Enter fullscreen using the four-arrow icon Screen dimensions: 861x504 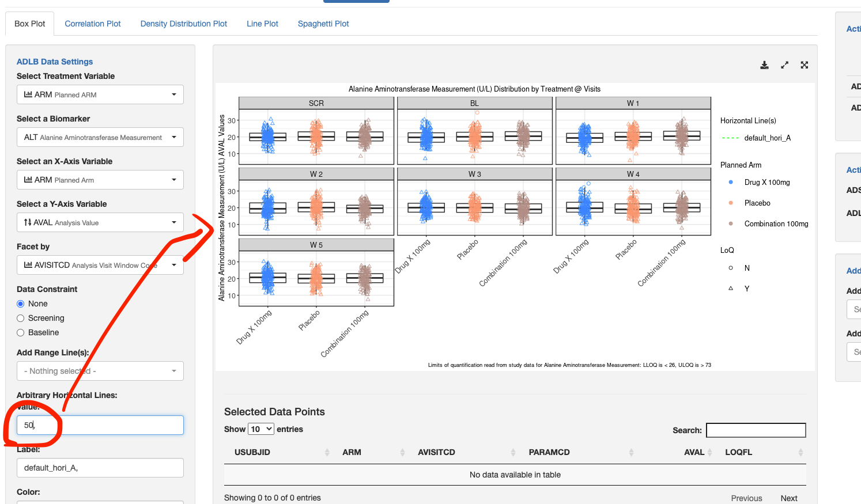pyautogui.click(x=804, y=65)
